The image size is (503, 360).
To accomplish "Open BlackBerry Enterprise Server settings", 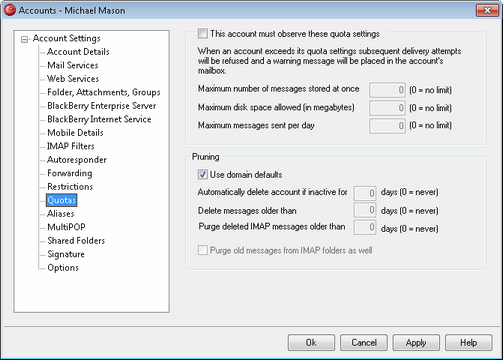I will 101,106.
